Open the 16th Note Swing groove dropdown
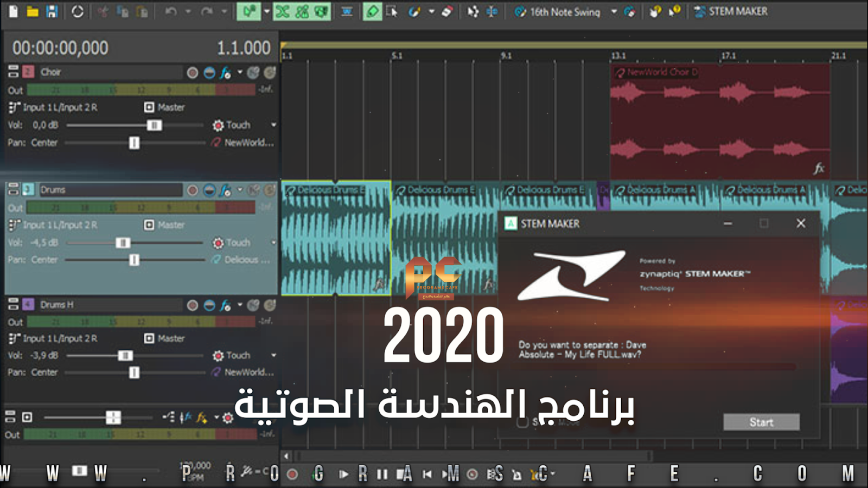Viewport: 868px width, 488px height. tap(614, 11)
